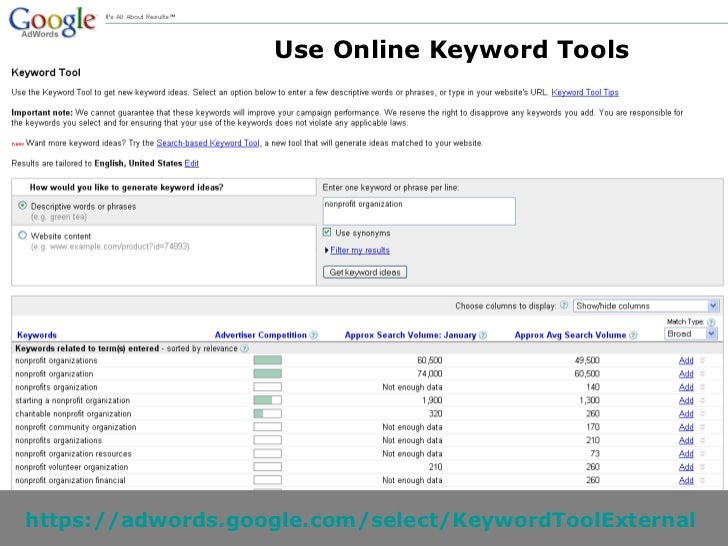The image size is (728, 546).
Task: Select Website content radio button
Action: click(x=22, y=235)
